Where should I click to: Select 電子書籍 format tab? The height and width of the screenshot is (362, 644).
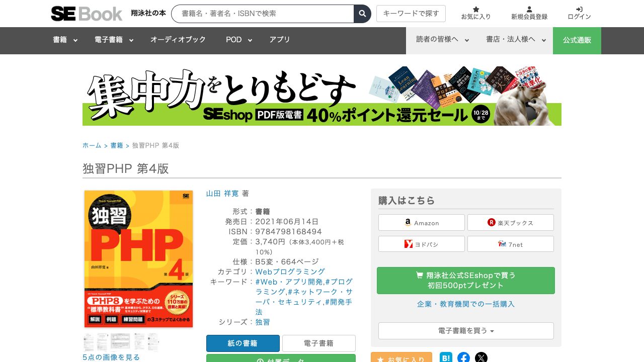coord(319,343)
